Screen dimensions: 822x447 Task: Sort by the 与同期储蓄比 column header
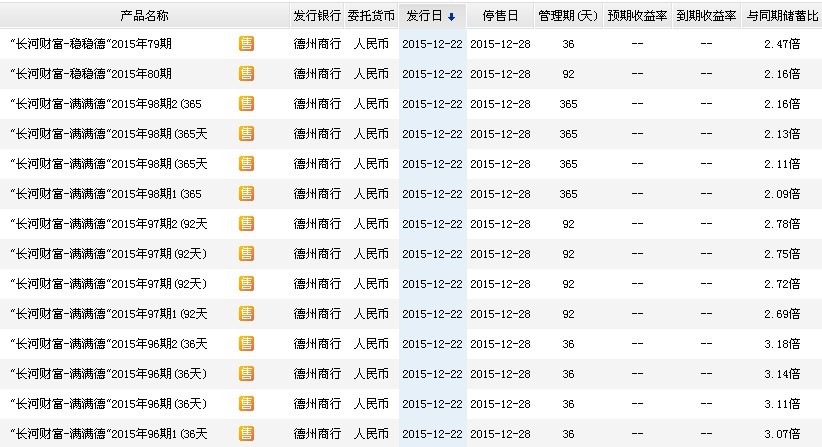tap(782, 16)
